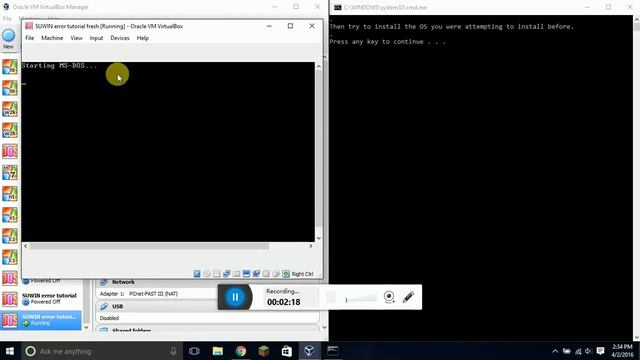The height and width of the screenshot is (360, 640).
Task: Select the Windows NT VM icon in list
Action: point(10,194)
